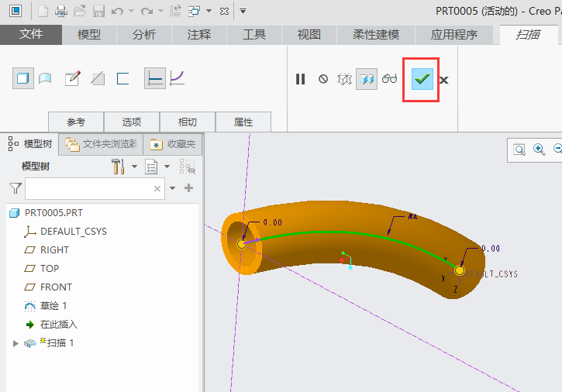Open the 文件 menu
The height and width of the screenshot is (392, 562).
click(31, 35)
